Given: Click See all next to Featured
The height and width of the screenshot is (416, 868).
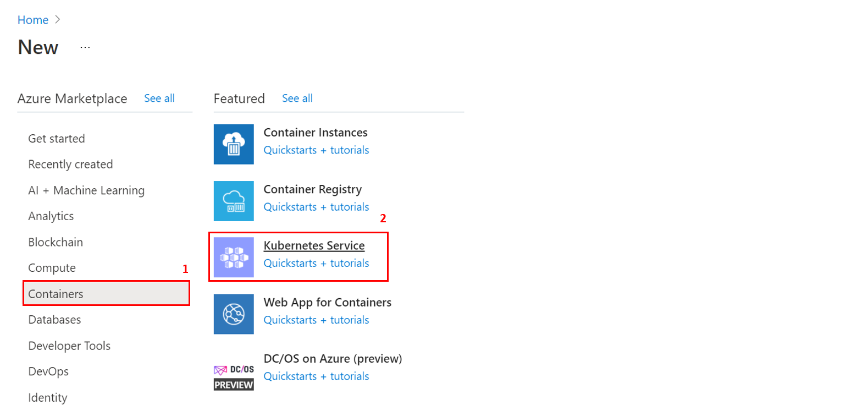Looking at the screenshot, I should pos(297,98).
